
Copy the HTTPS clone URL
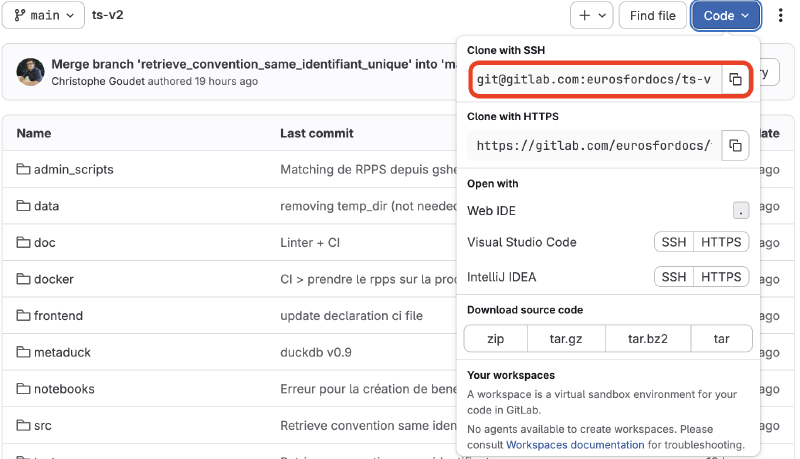click(734, 146)
